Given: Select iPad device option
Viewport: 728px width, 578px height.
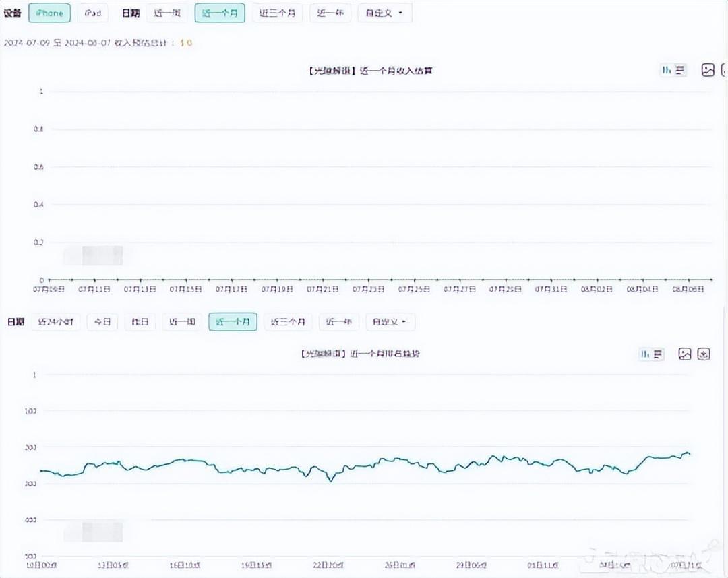Looking at the screenshot, I should [x=92, y=13].
